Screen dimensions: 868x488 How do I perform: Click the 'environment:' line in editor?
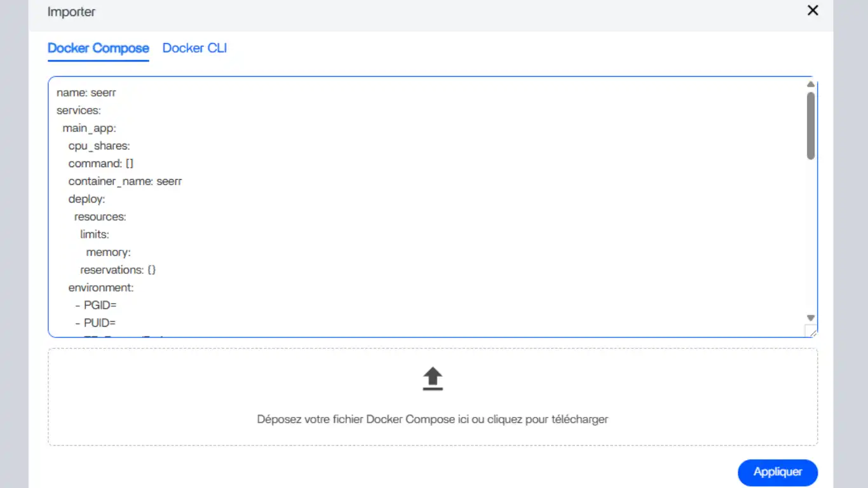point(101,288)
